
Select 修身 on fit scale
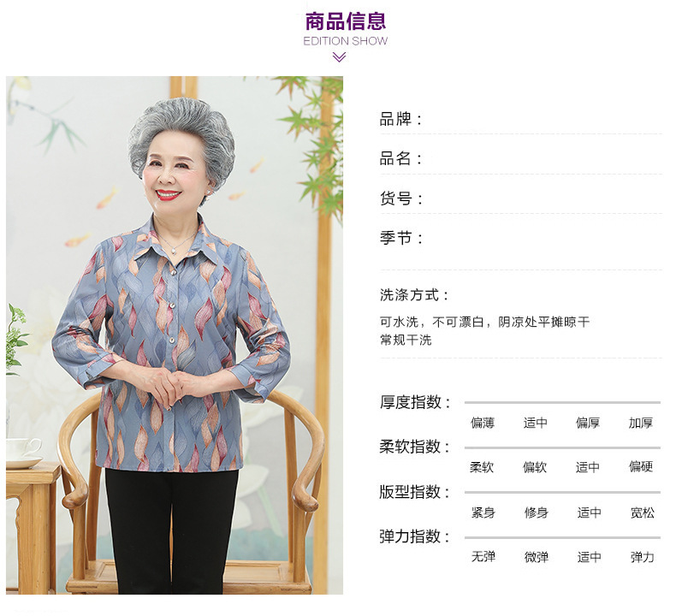click(x=536, y=512)
